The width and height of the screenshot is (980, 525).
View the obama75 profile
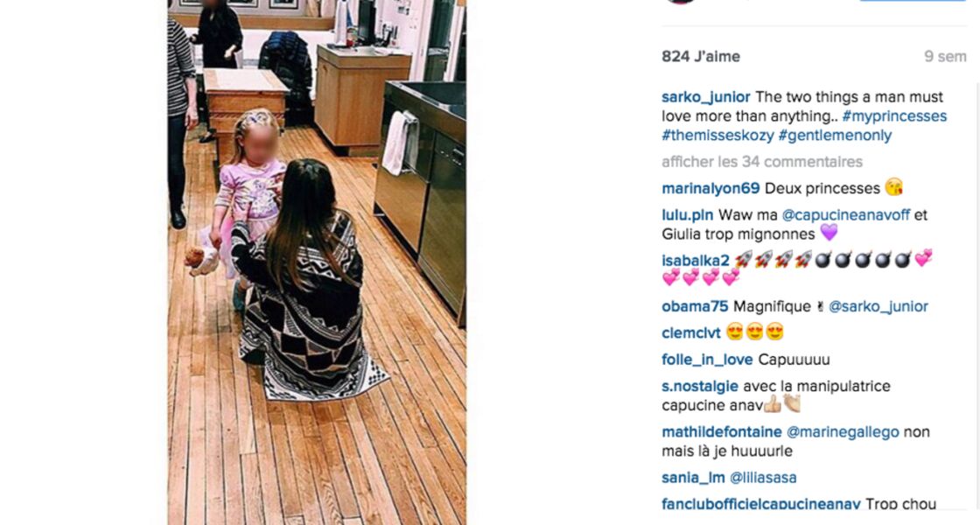[695, 307]
